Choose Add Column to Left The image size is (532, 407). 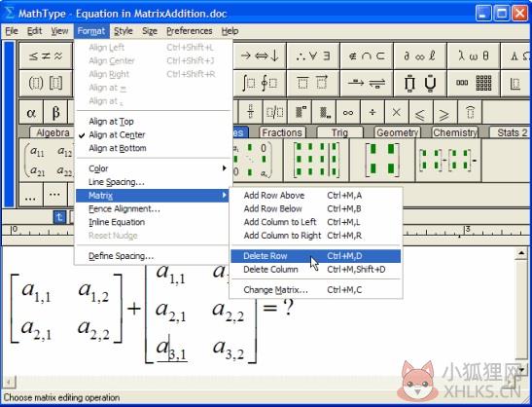[x=315, y=222]
